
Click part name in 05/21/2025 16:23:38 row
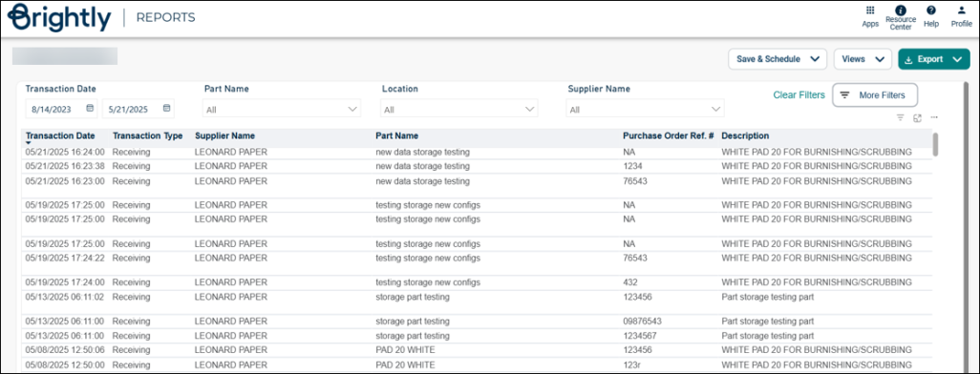pos(422,166)
